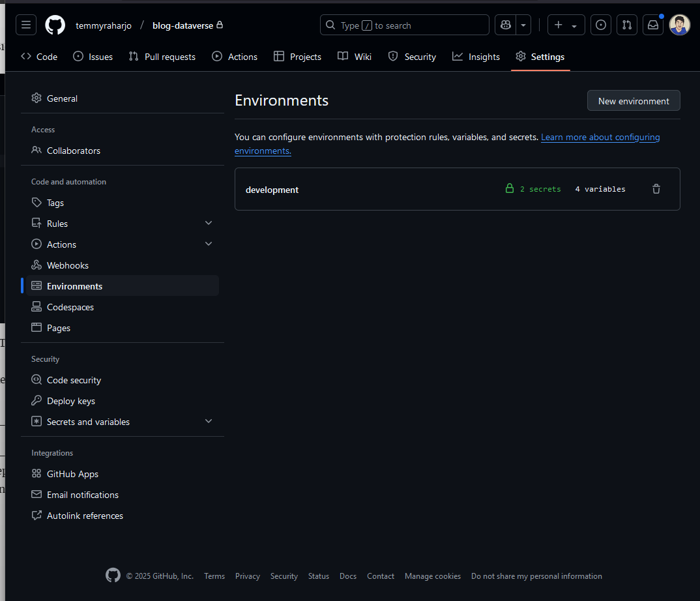Open the Insights tab
700x601 pixels.
click(476, 57)
